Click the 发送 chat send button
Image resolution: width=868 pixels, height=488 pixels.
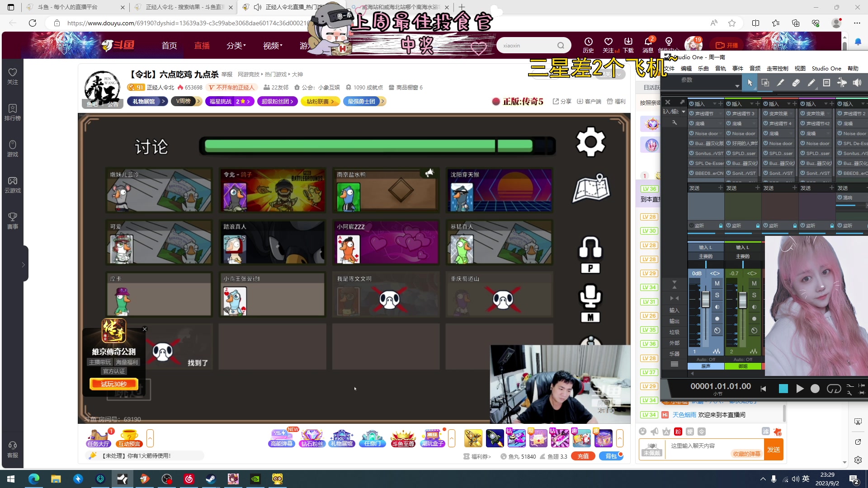point(774,450)
